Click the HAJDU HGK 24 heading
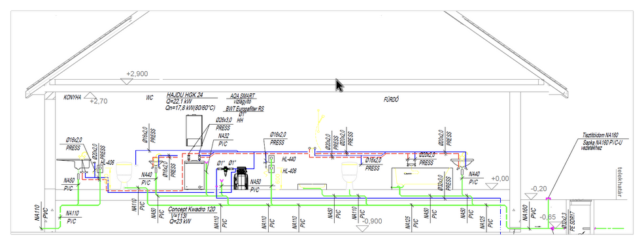644x245 pixels. [x=185, y=95]
